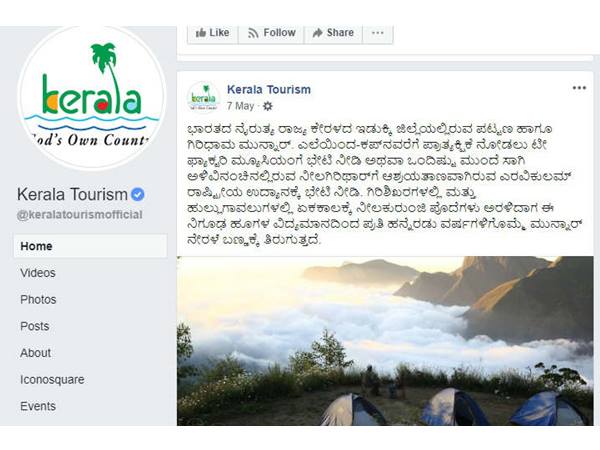This screenshot has height=450, width=600.
Task: Follow the Kerala Tourism page
Action: (271, 33)
